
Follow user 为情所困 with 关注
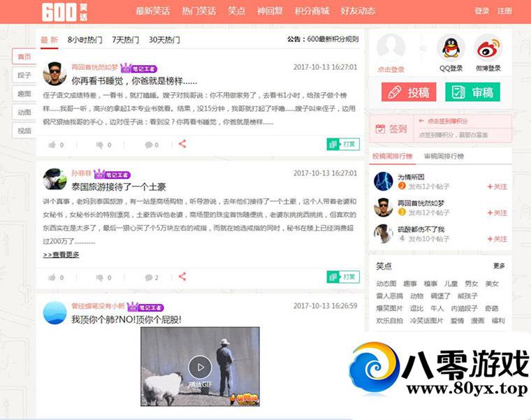point(497,187)
